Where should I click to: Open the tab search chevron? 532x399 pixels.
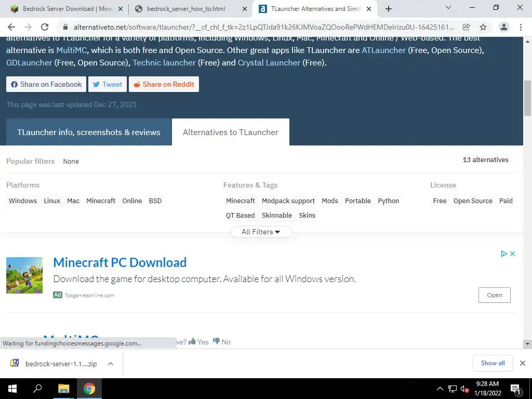click(x=448, y=7)
